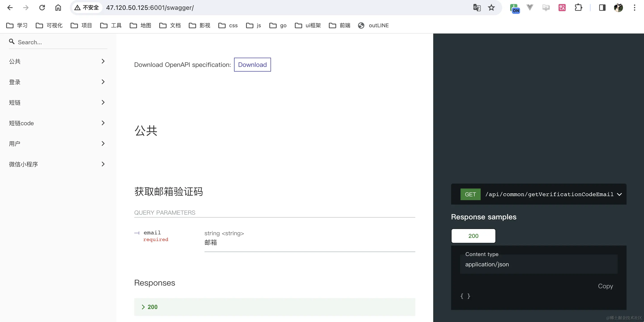Open the 前端 bookmark folder
Viewport: 644px width, 322px height.
[339, 25]
